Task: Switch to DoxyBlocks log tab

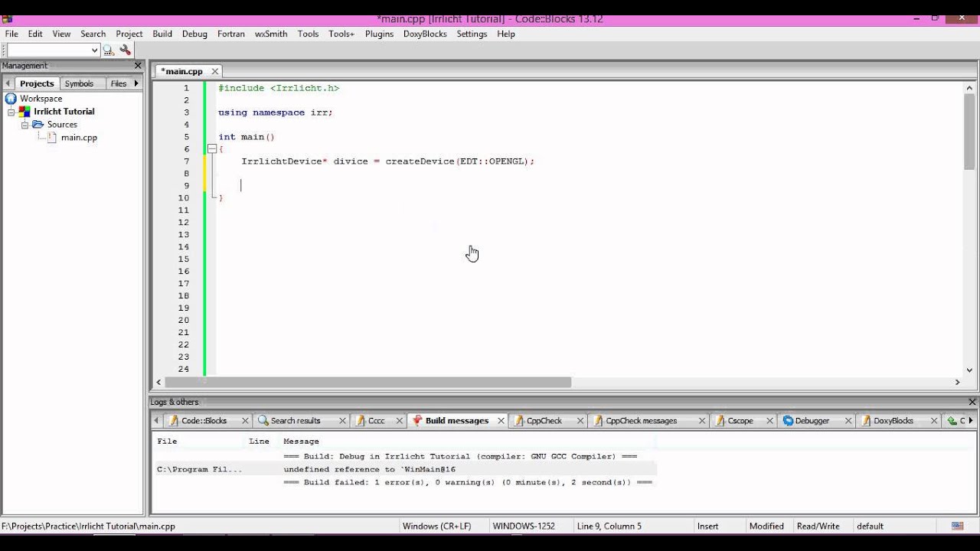Action: (x=893, y=421)
